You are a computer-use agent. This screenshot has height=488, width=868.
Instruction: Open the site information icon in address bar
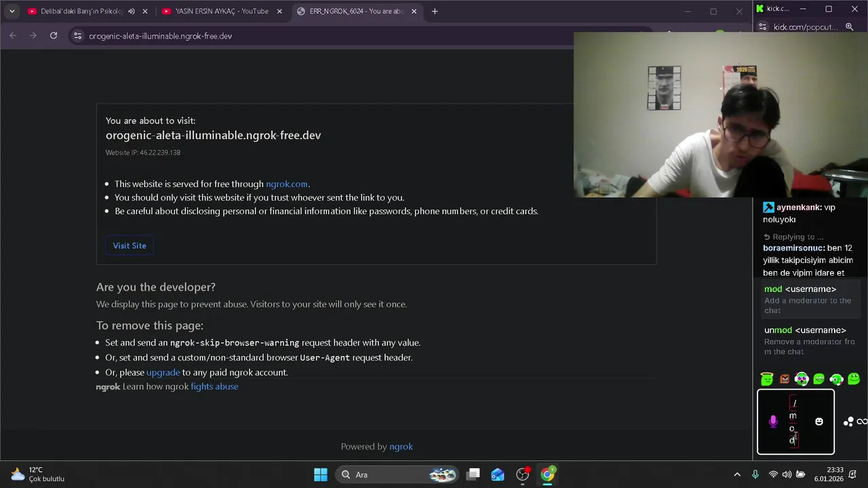(x=77, y=36)
